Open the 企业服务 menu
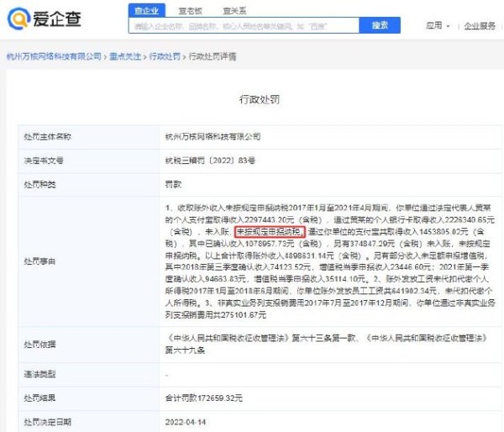 (x=481, y=26)
